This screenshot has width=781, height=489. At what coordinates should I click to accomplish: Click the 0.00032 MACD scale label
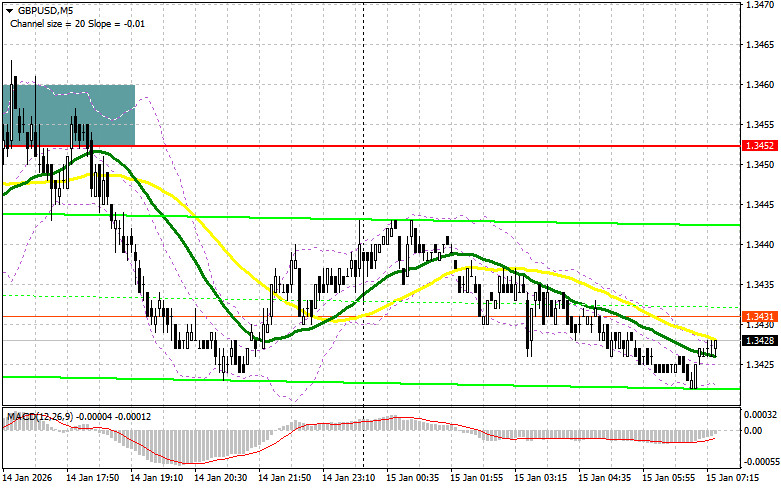(x=760, y=413)
